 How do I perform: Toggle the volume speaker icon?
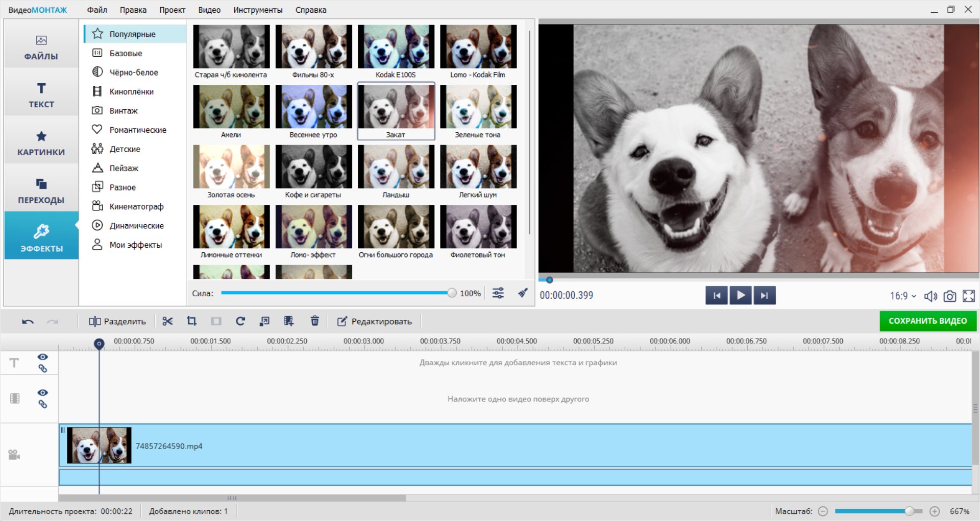click(930, 296)
